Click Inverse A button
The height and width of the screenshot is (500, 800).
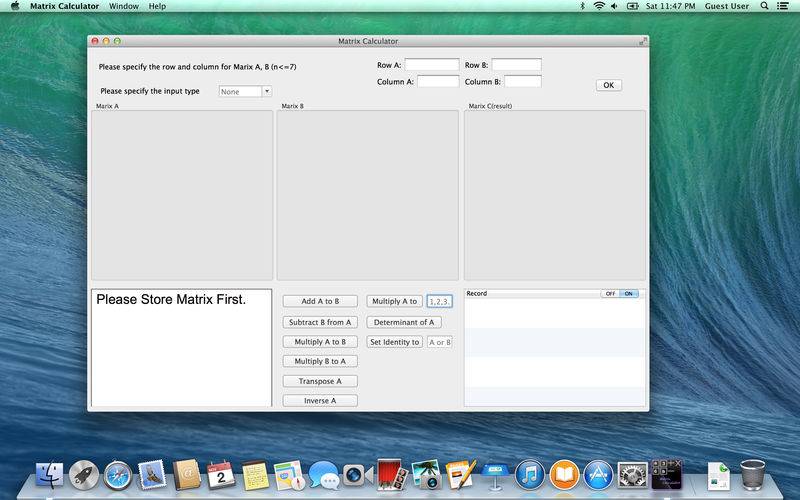[x=320, y=401]
